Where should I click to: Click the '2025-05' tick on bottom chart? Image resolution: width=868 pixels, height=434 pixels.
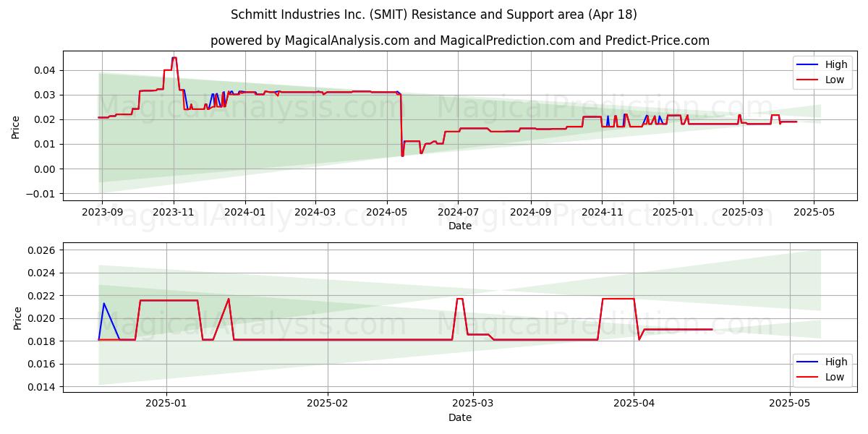[790, 404]
